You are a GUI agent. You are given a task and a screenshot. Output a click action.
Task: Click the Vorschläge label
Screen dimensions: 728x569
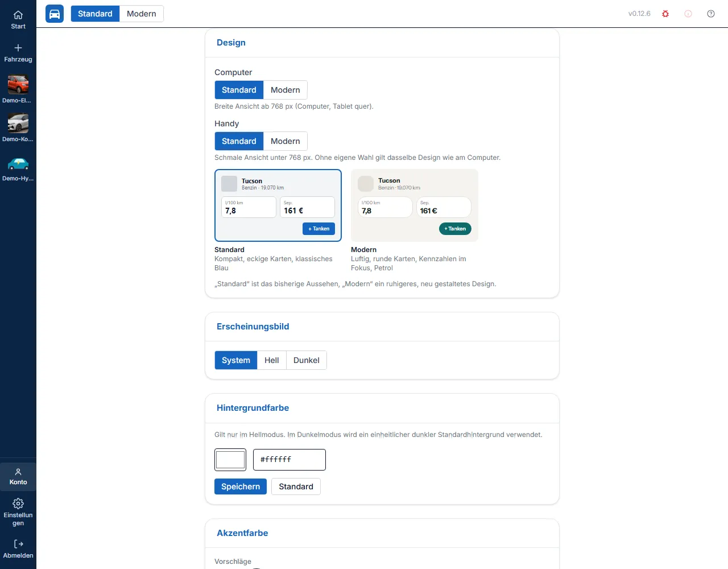233,562
